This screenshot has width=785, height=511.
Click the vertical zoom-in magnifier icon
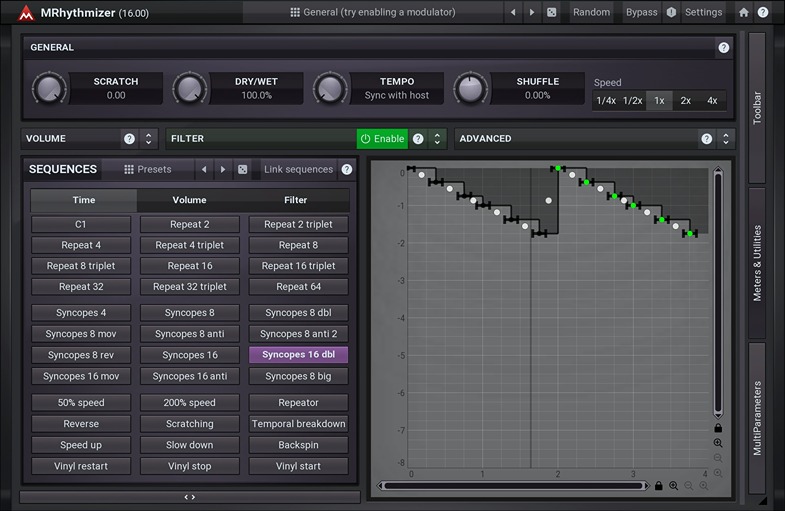click(718, 443)
